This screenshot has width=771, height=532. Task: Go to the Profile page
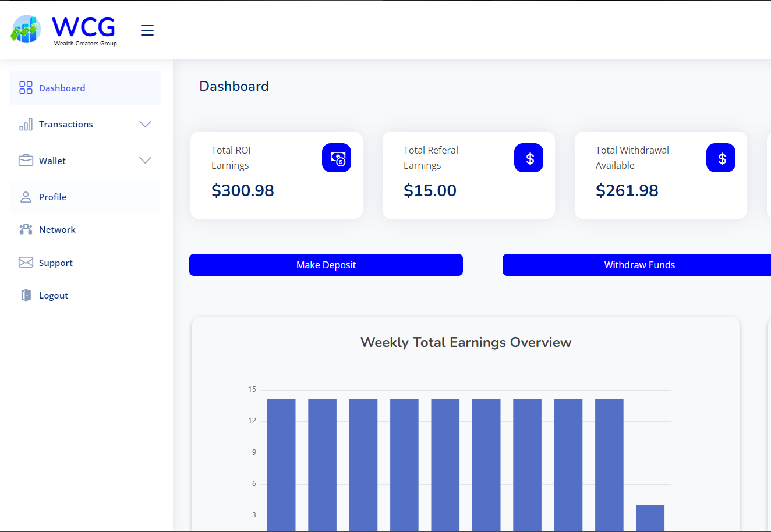coord(86,197)
